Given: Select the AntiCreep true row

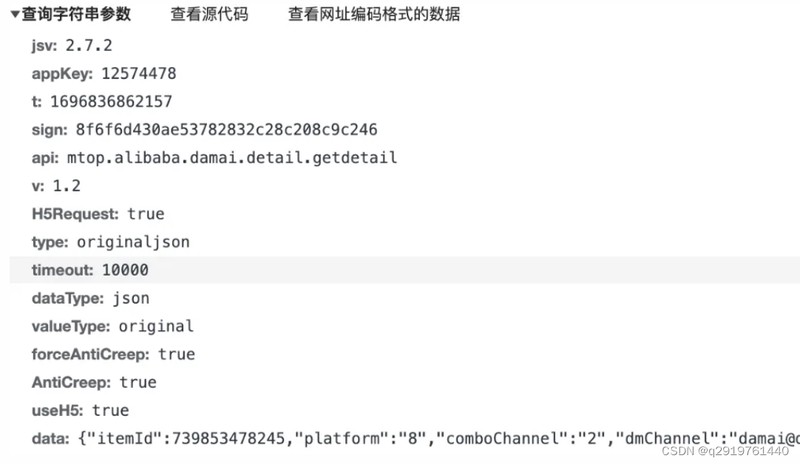Looking at the screenshot, I should coord(94,382).
